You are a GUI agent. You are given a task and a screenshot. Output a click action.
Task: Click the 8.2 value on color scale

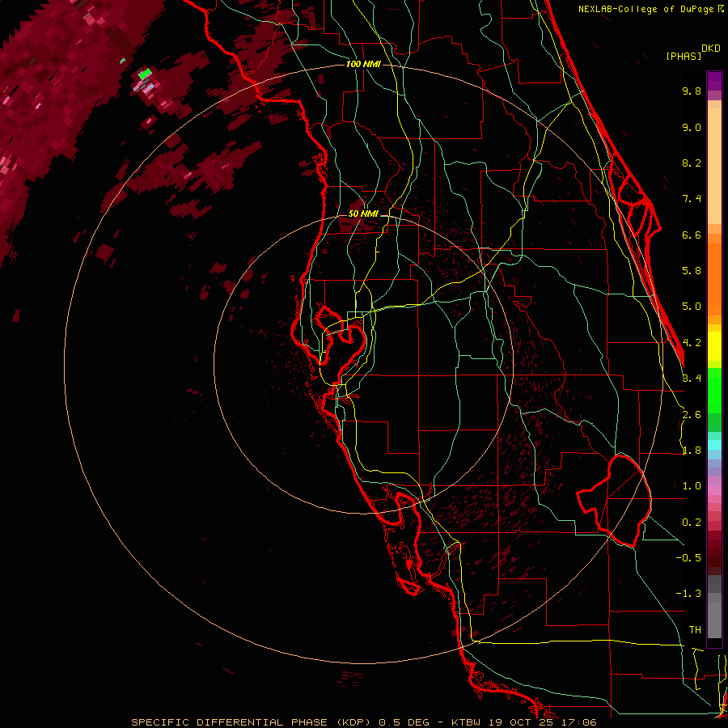pyautogui.click(x=692, y=163)
